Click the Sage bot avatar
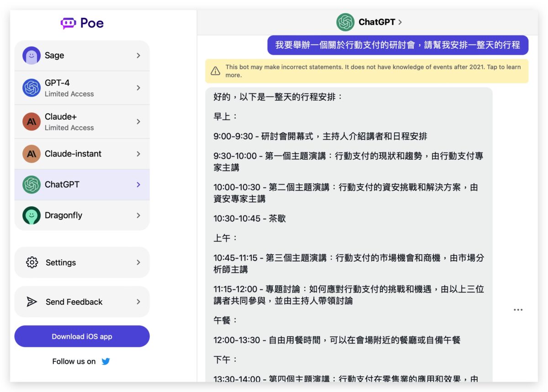548x392 pixels. pos(32,56)
